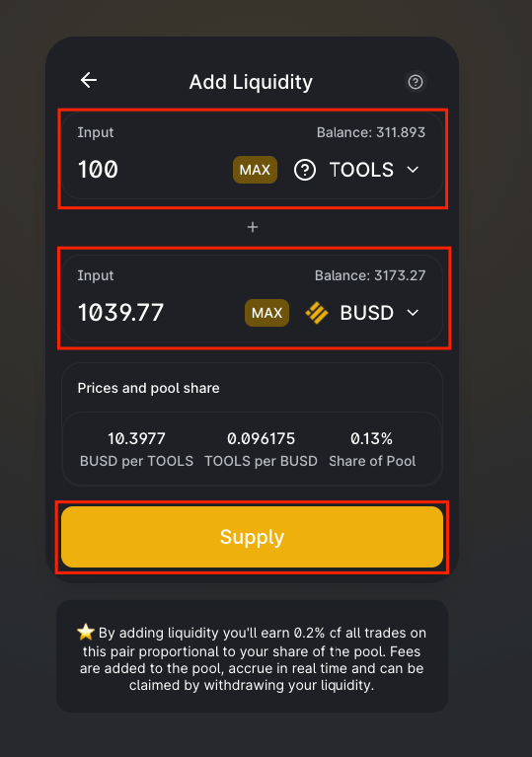Click the Supply button
The width and height of the screenshot is (532, 757).
click(x=252, y=537)
